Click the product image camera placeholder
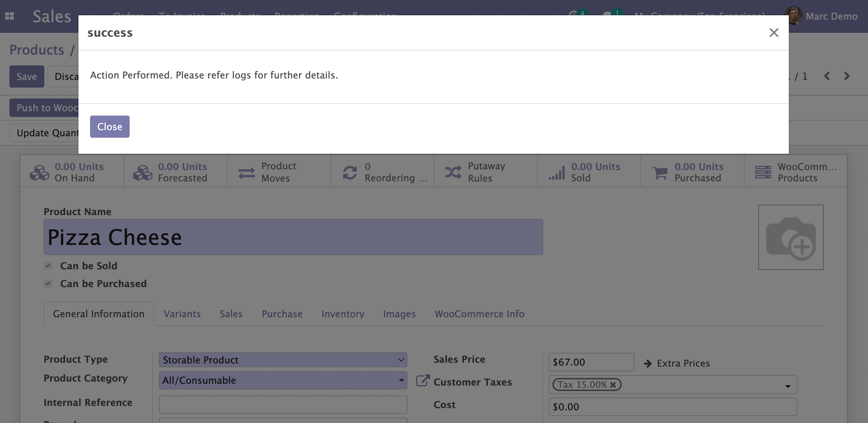The image size is (868, 423). click(x=791, y=237)
